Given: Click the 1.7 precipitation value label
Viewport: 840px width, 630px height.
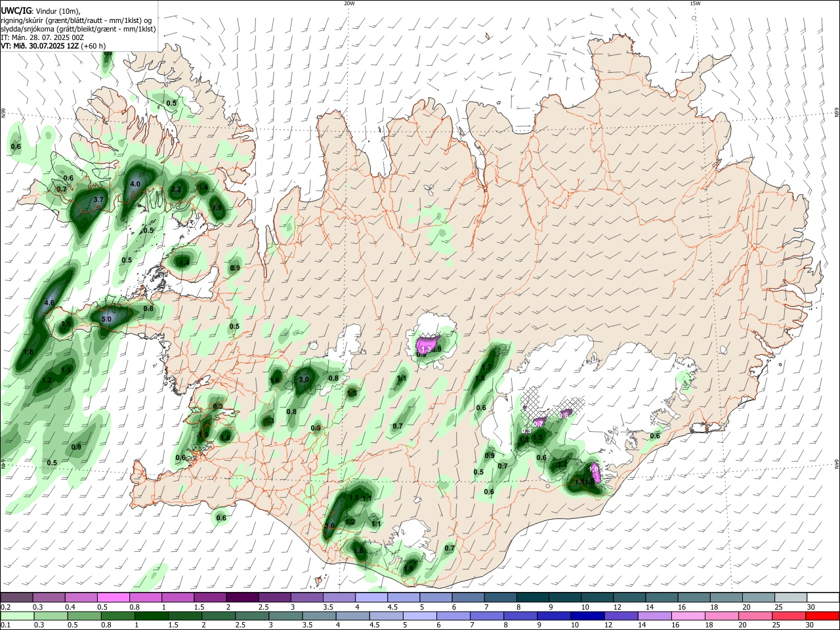Looking at the screenshot, I should pyautogui.click(x=487, y=368).
